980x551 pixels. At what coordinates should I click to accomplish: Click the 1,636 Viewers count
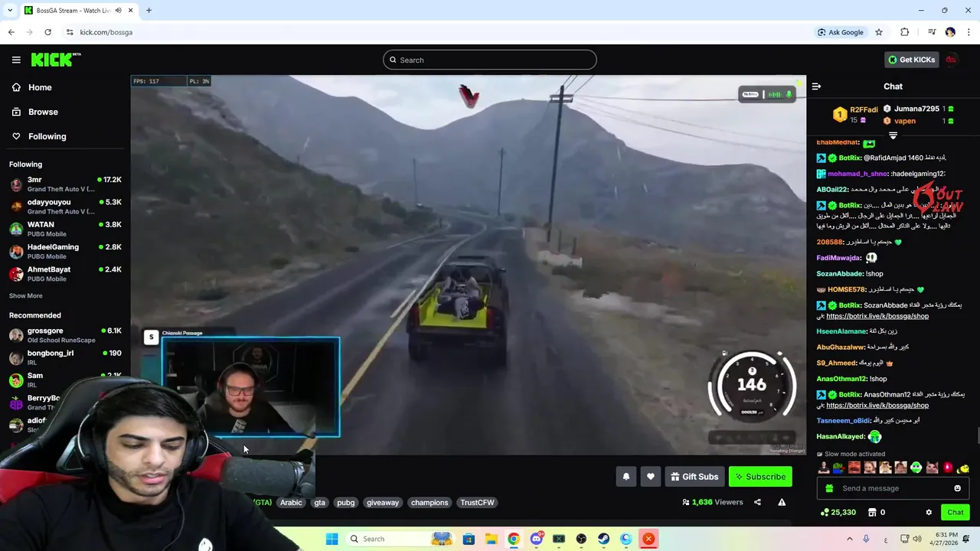pyautogui.click(x=713, y=502)
